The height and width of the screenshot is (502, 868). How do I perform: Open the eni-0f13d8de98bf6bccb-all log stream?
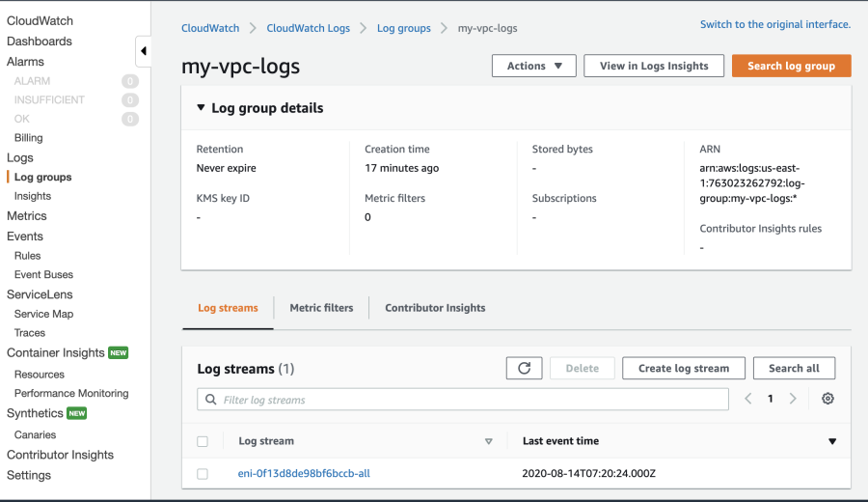(x=304, y=473)
